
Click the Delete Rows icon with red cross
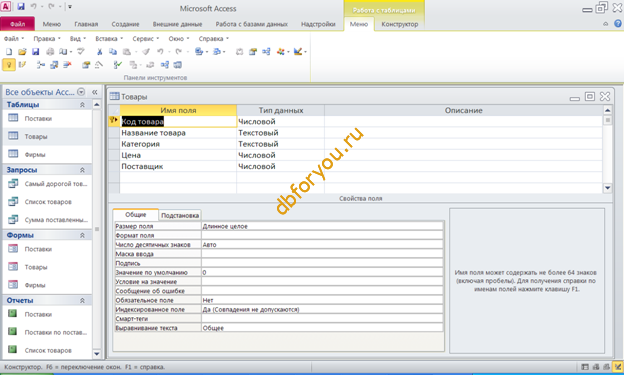coord(67,64)
